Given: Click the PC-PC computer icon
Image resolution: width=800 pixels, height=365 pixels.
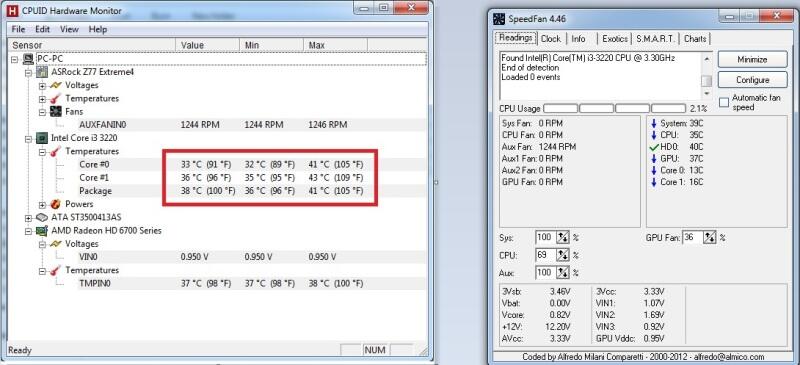Looking at the screenshot, I should pos(29,59).
